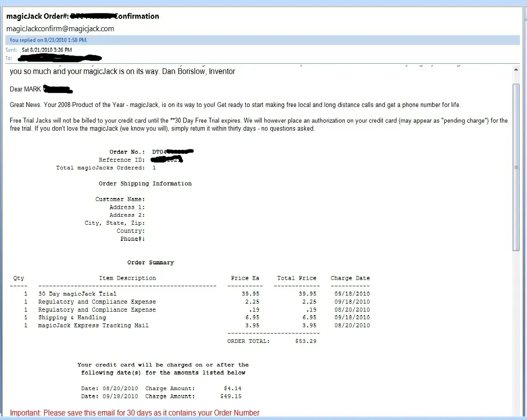Click 'magicJack Express Tracking Mail' item
The height and width of the screenshot is (420, 527).
click(x=93, y=325)
